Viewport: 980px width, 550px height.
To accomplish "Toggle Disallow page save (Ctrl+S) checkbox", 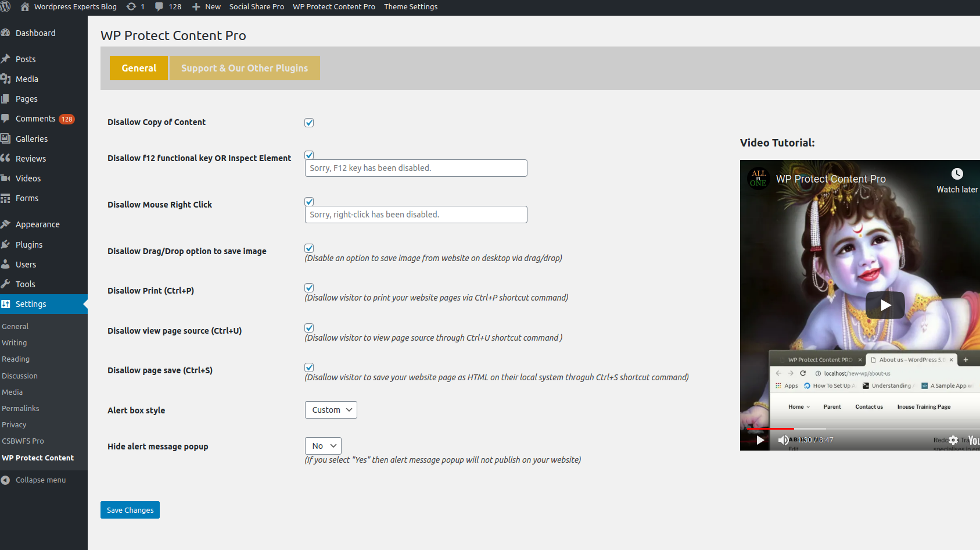I will [x=309, y=367].
